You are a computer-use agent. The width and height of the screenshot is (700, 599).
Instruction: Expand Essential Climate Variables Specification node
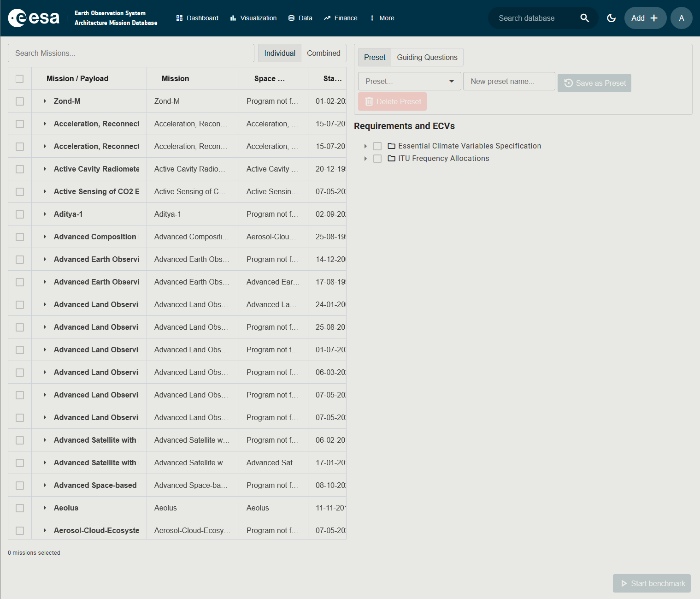(x=365, y=146)
